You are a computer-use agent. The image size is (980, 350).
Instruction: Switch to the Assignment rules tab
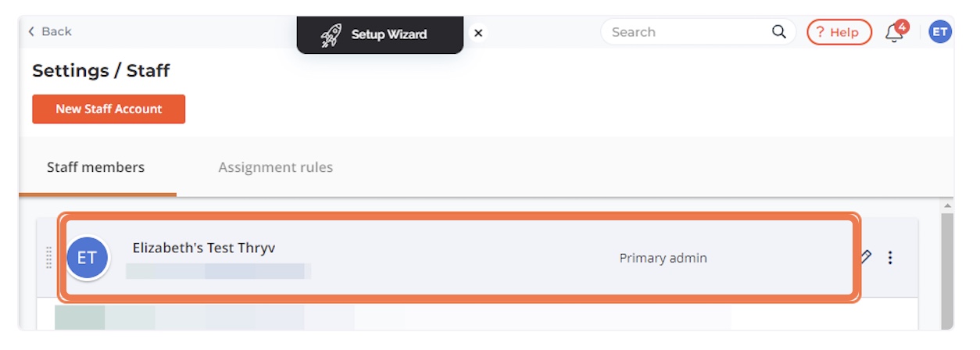pos(275,167)
